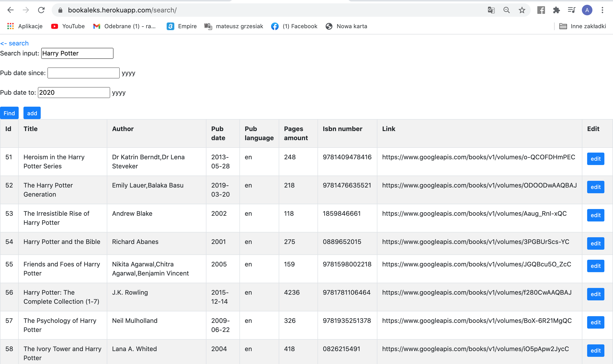This screenshot has height=364, width=613.
Task: Click the browser reload icon
Action: point(41,10)
